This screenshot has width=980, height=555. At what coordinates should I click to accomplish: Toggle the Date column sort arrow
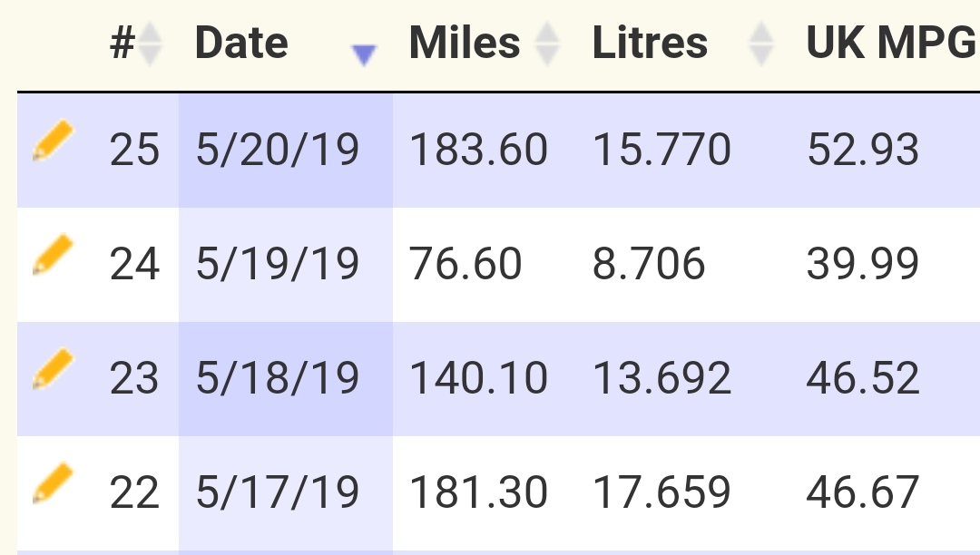(363, 55)
